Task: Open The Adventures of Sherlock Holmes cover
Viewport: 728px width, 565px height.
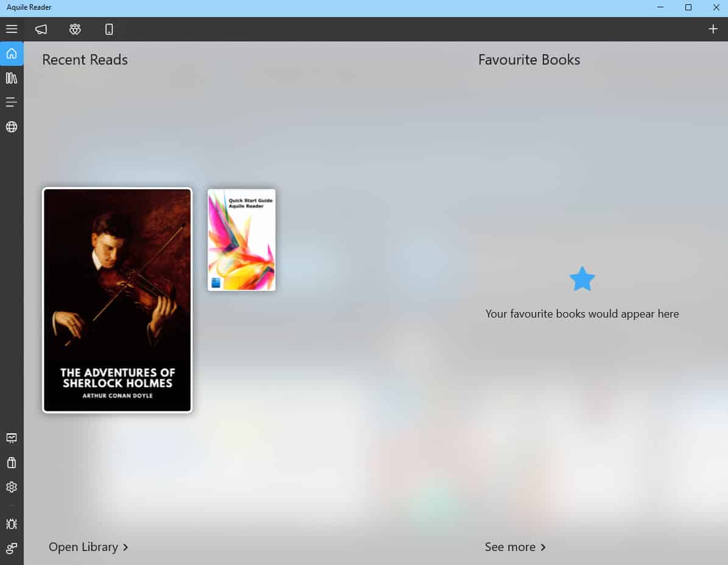Action: pos(117,300)
